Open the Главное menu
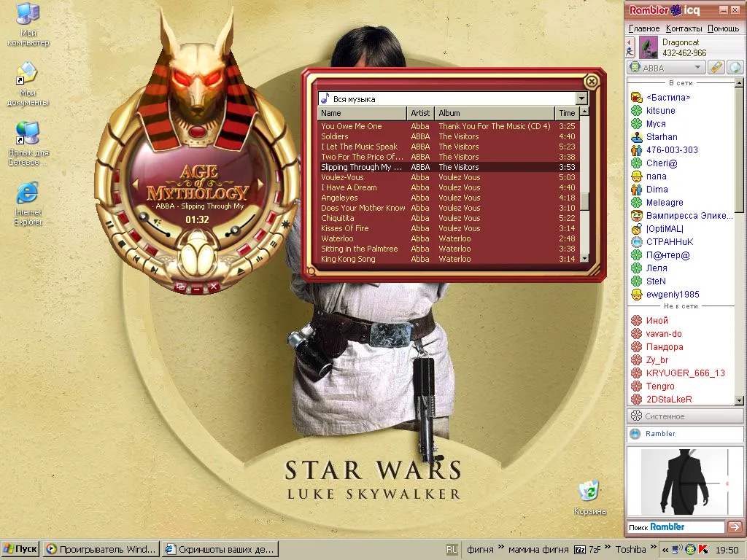Image resolution: width=747 pixels, height=560 pixels. click(644, 28)
